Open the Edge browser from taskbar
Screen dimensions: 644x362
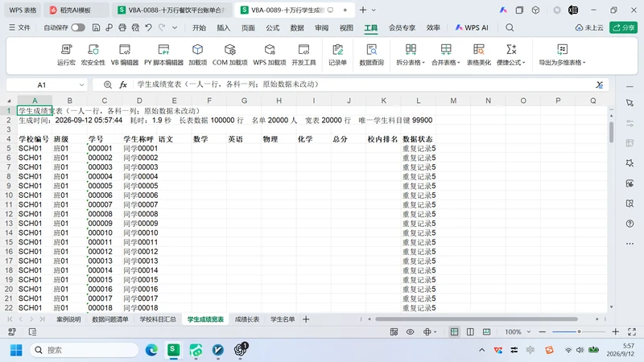tap(151, 350)
